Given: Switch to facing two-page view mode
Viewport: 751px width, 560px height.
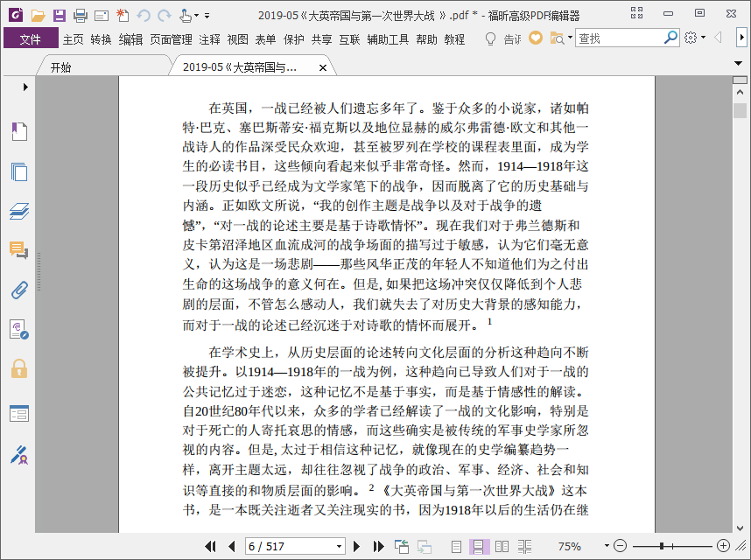Looking at the screenshot, I should click(502, 546).
